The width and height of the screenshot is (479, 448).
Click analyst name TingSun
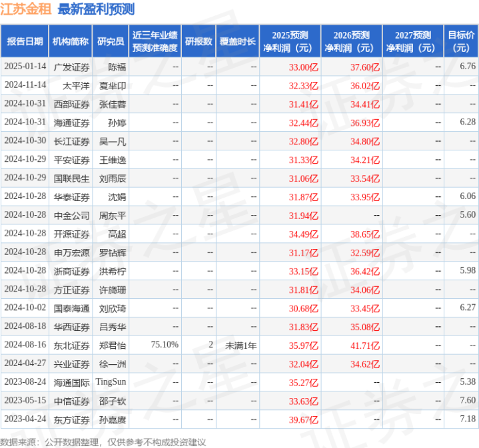point(111,382)
